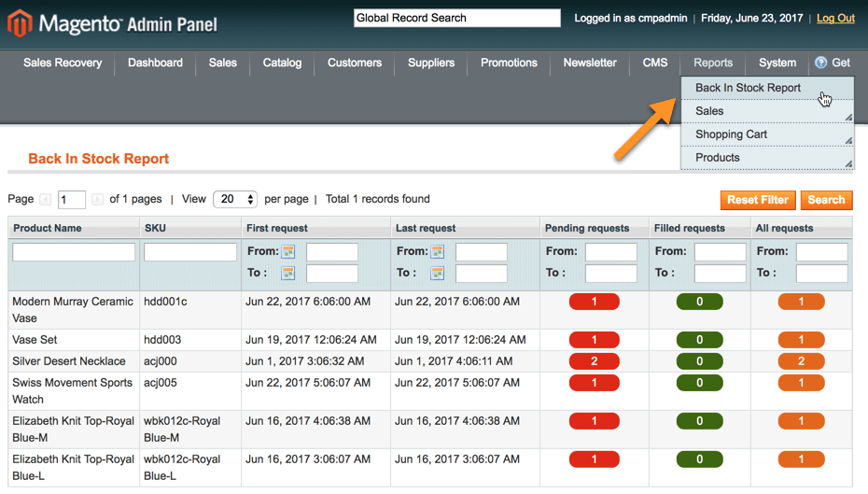Screen dimensions: 868x494
Task: Open Last request From calendar picker
Action: pos(438,252)
